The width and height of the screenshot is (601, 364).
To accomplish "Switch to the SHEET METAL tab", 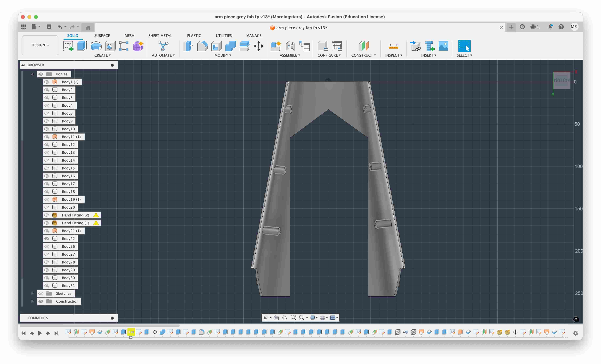I will coord(160,36).
